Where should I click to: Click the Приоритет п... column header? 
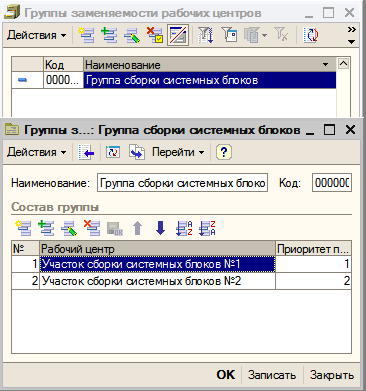pos(313,249)
